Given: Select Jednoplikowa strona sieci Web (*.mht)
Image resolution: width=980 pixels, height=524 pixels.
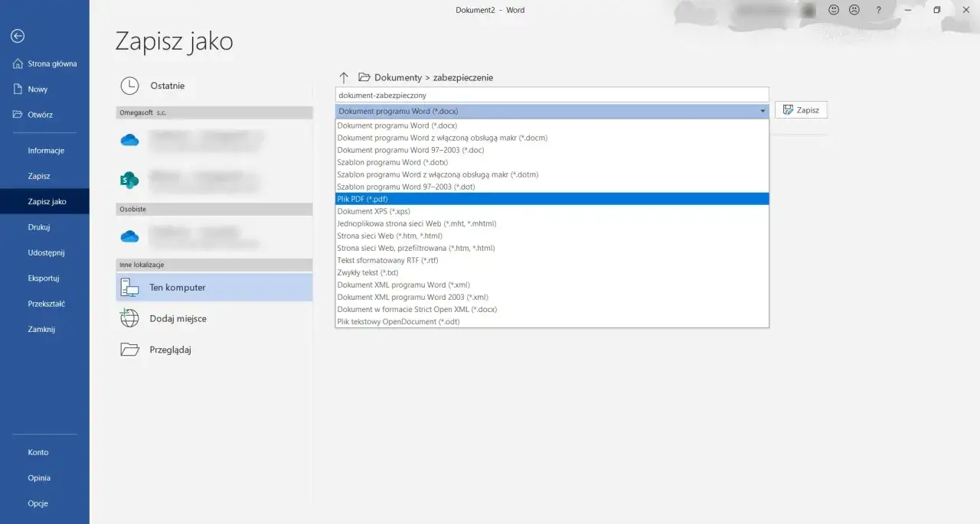Looking at the screenshot, I should tap(551, 223).
